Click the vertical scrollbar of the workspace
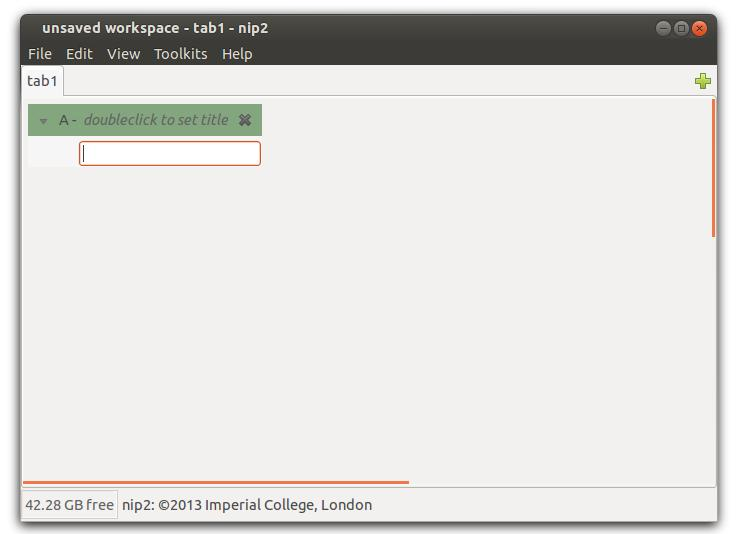The width and height of the screenshot is (739, 534). pos(713,168)
